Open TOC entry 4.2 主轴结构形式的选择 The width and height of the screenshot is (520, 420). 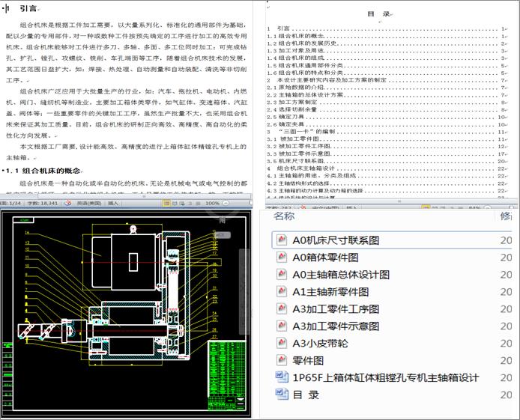pyautogui.click(x=387, y=183)
